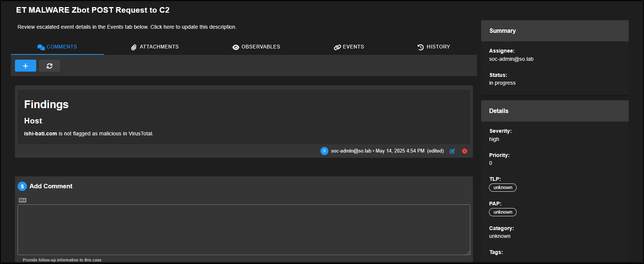Viewport: 644px width, 264px height.
Task: Go to the Events tab
Action: (349, 47)
